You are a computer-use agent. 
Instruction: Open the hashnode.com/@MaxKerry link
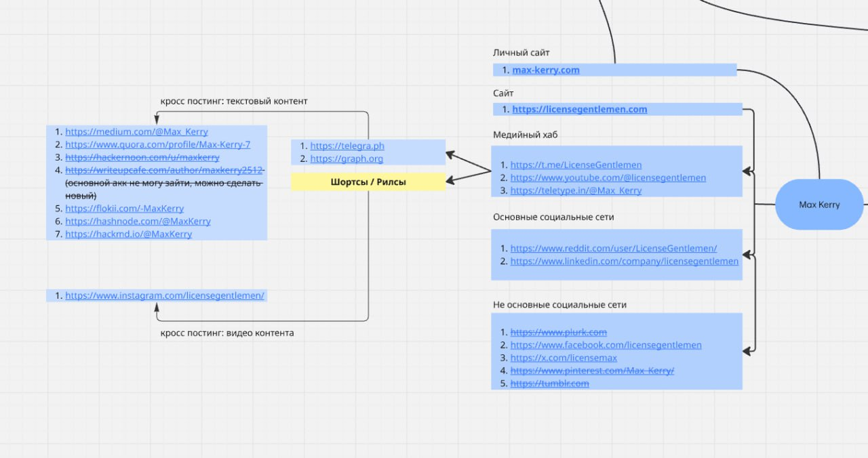(x=138, y=222)
